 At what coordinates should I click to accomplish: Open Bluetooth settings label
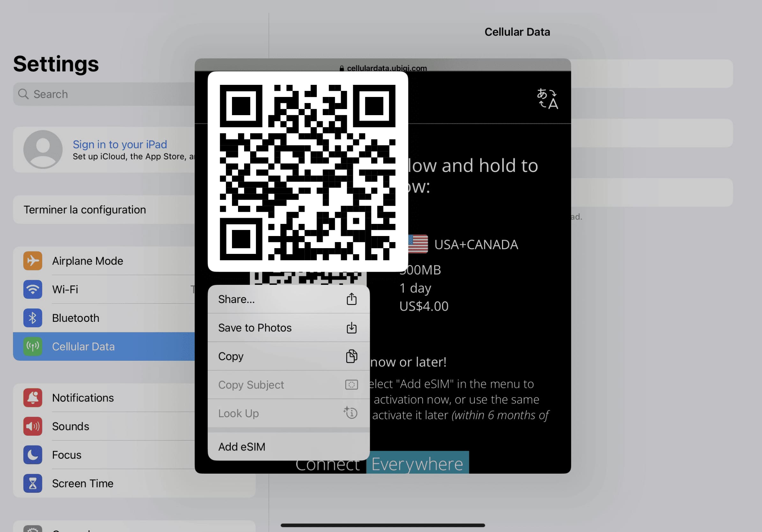76,318
